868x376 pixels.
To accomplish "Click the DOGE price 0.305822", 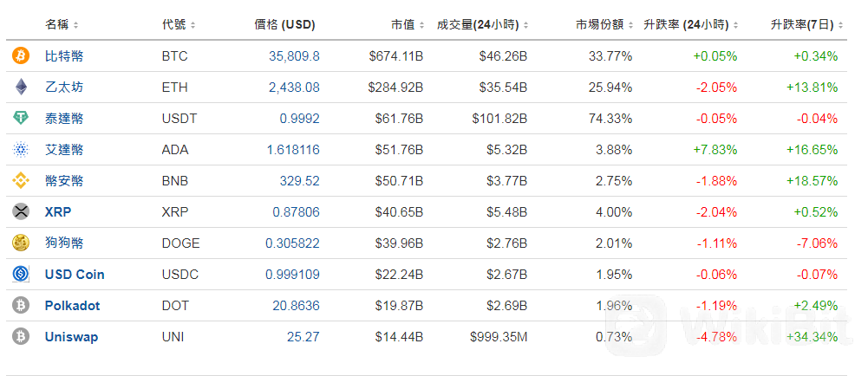I will tap(292, 243).
